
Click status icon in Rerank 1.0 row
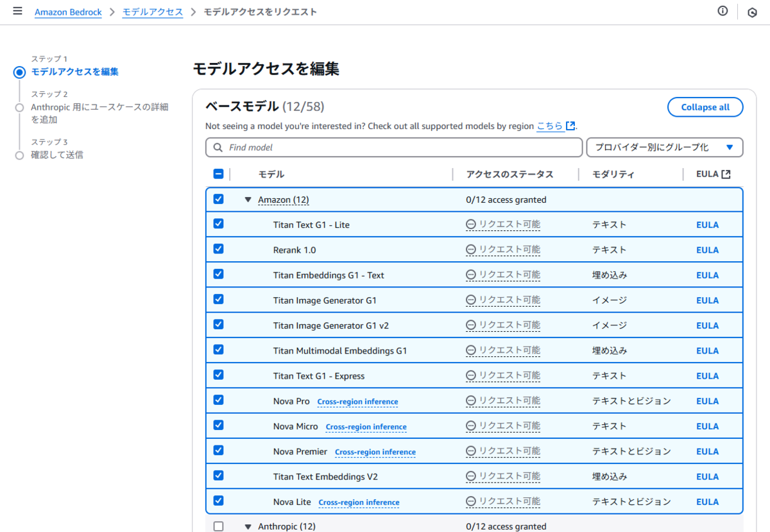(x=471, y=250)
